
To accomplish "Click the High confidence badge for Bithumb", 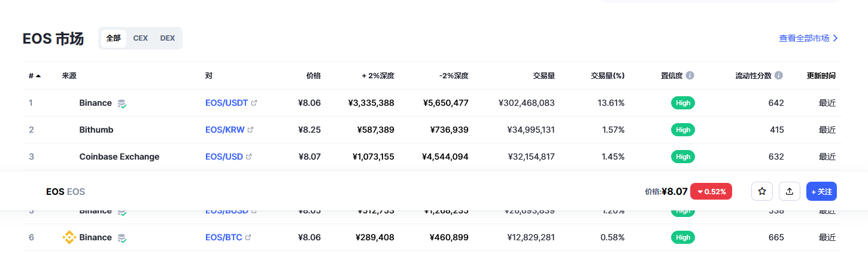I will pyautogui.click(x=682, y=130).
